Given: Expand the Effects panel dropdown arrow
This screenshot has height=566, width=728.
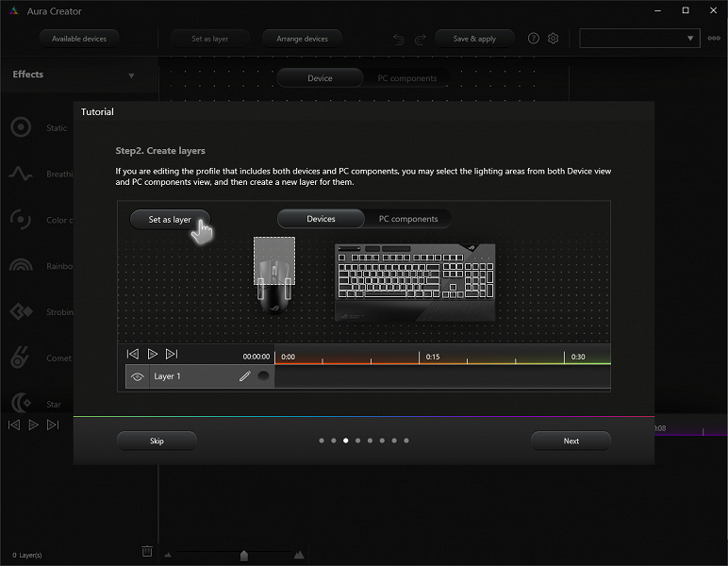Looking at the screenshot, I should coord(131,75).
